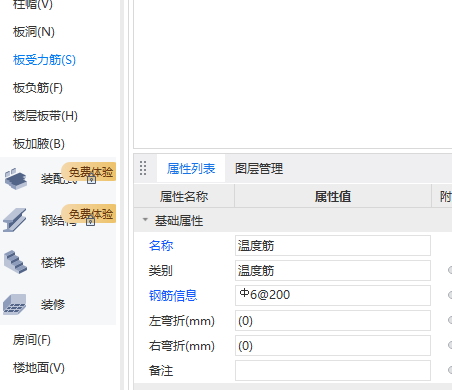Click 左弯折(mm) value field
Screen dimensions: 452x390
point(333,320)
